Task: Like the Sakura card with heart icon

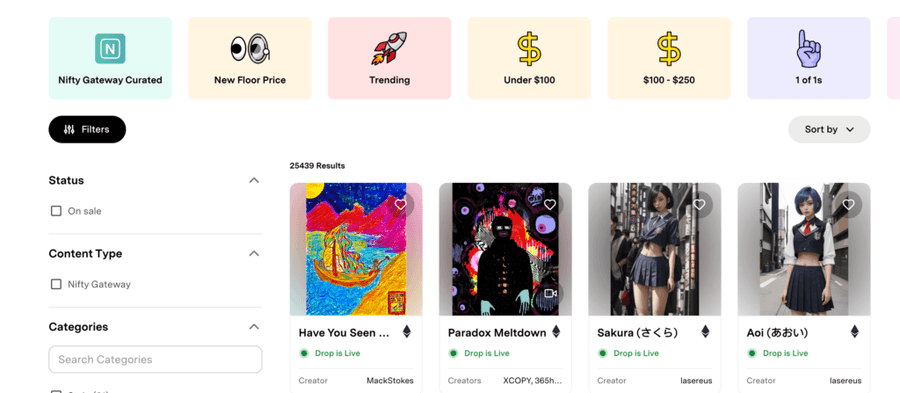Action: point(699,205)
